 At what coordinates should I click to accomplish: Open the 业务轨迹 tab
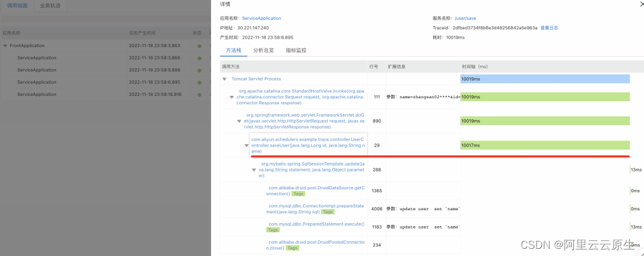point(50,6)
